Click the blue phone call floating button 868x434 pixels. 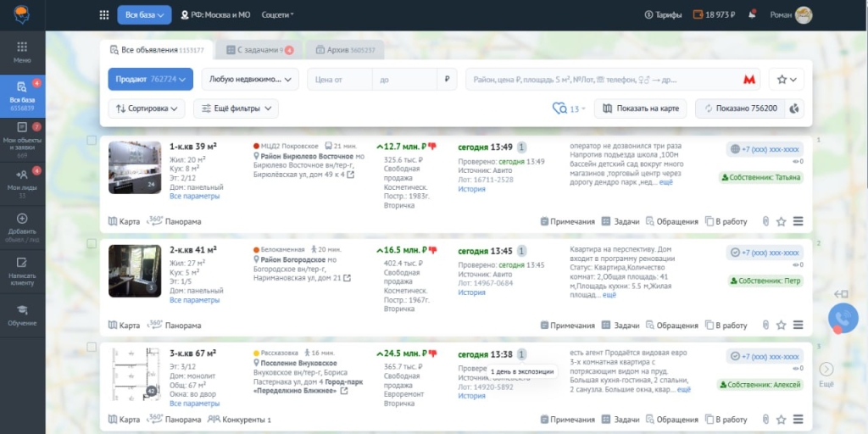click(843, 319)
